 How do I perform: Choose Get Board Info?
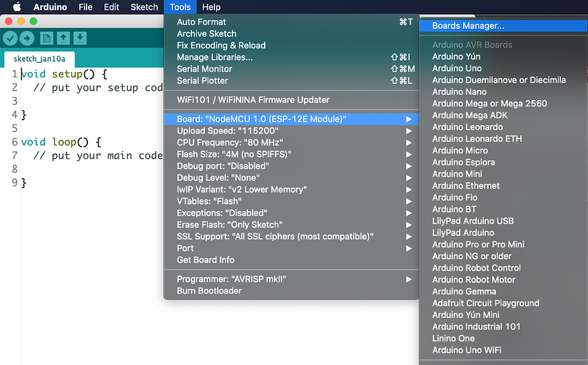click(291, 260)
